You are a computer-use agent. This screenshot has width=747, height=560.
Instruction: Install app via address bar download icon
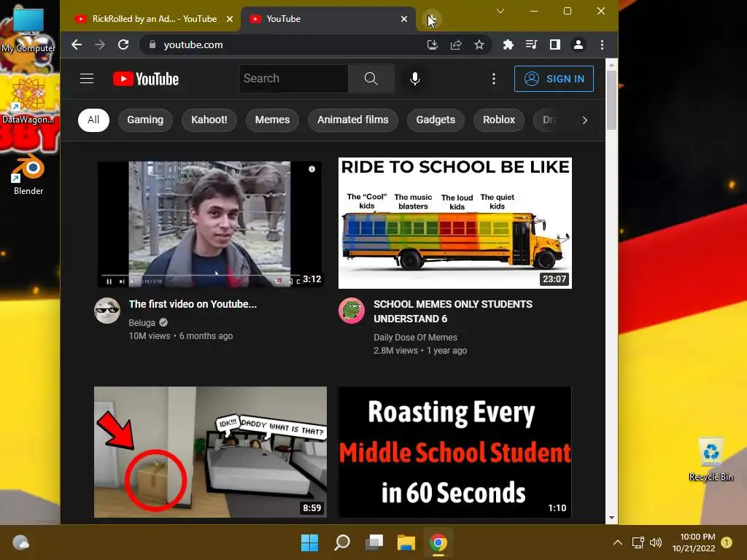(x=432, y=44)
